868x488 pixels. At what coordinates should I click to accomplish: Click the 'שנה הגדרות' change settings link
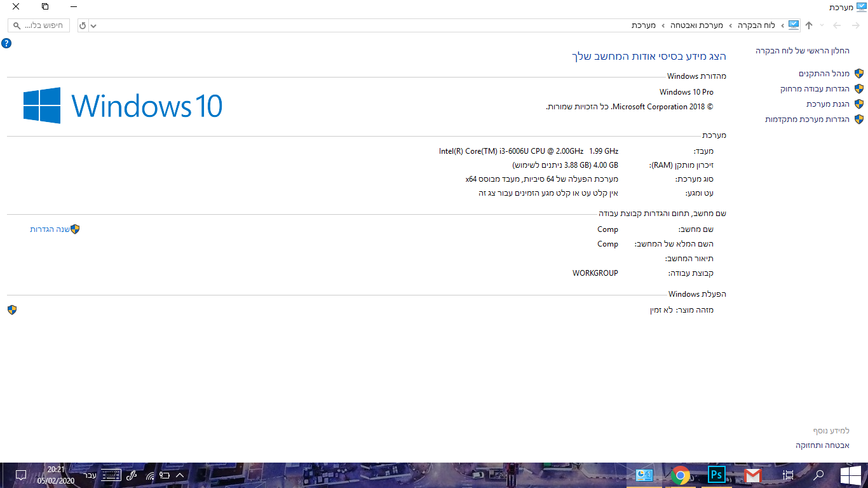click(x=50, y=229)
